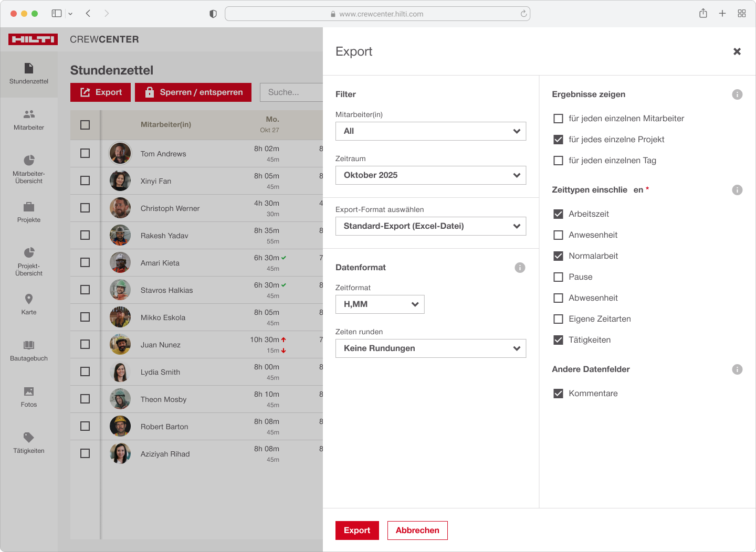Screen dimensions: 756x552
Task: Check the Pause time type checkbox
Action: coord(558,277)
